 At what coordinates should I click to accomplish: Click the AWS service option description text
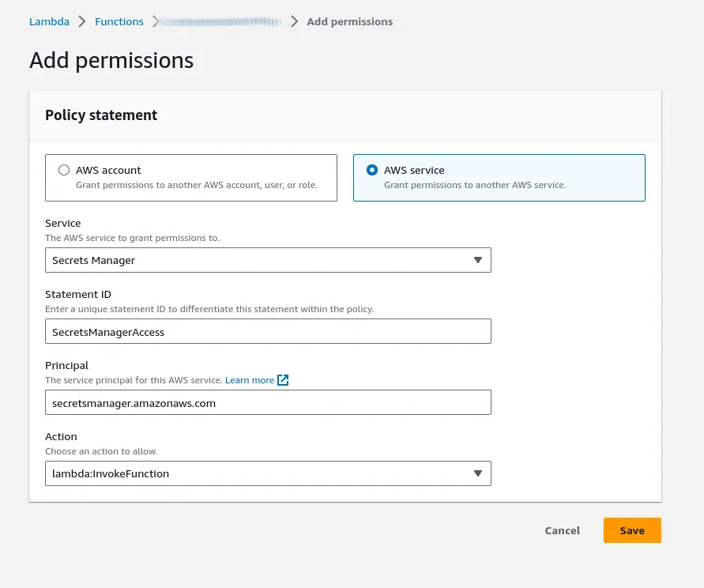click(475, 185)
